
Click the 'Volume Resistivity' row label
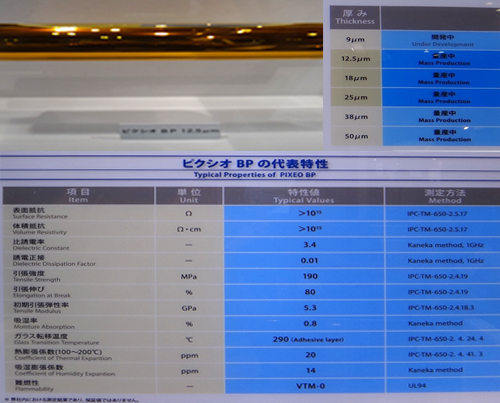coord(39,232)
